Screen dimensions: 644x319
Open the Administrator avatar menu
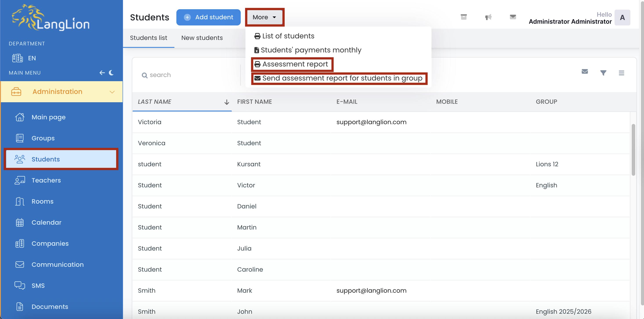pyautogui.click(x=622, y=18)
